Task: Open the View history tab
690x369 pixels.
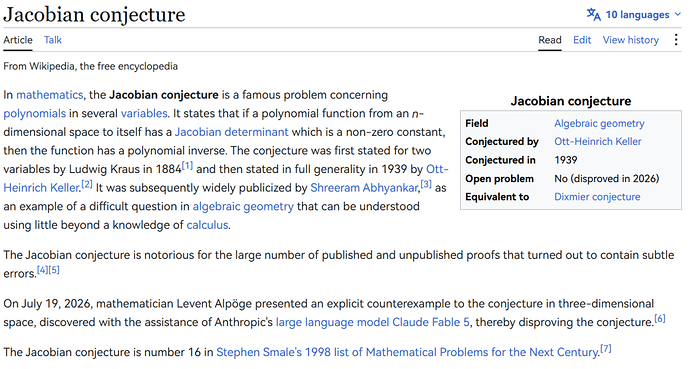Action: click(631, 40)
